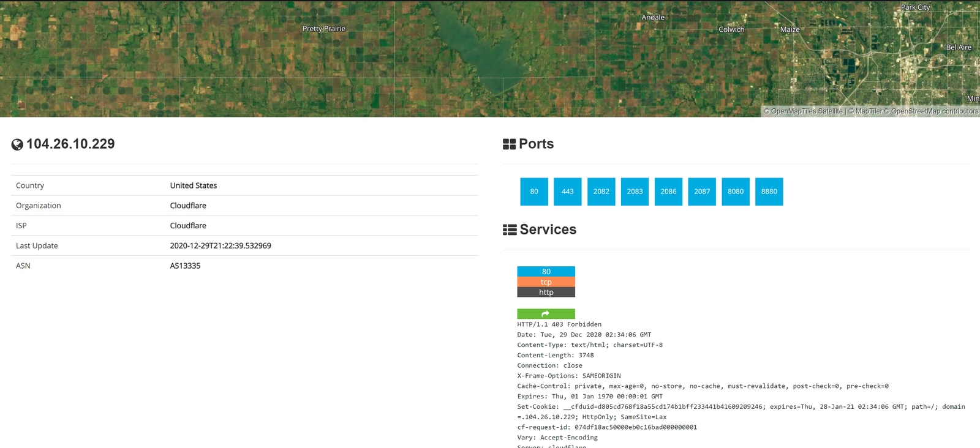Open port 80 button

coord(534,192)
